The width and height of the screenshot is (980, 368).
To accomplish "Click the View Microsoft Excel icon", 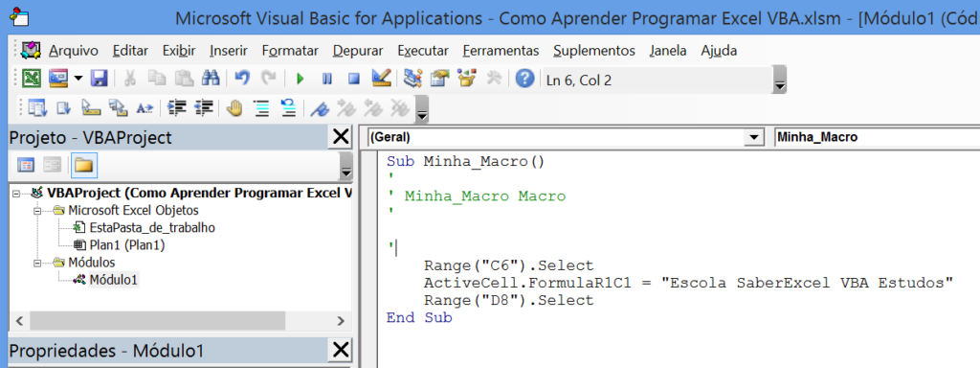I will tap(32, 79).
